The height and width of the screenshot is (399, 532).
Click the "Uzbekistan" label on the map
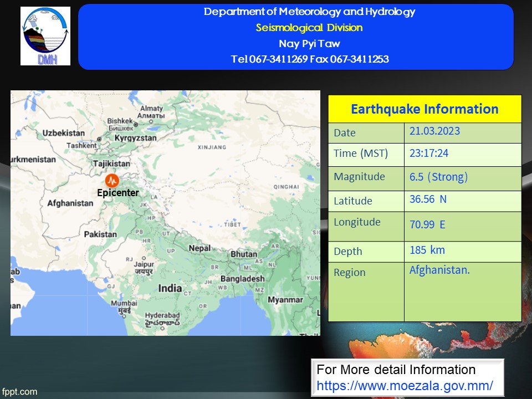63,133
